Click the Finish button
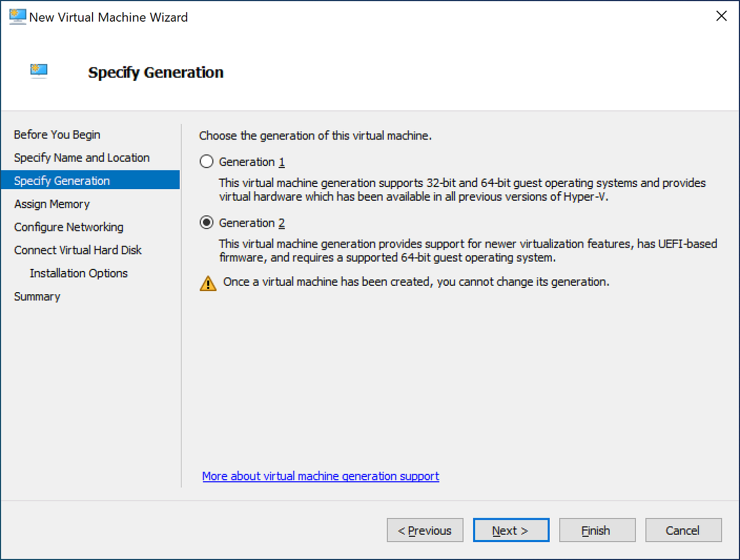 click(597, 530)
